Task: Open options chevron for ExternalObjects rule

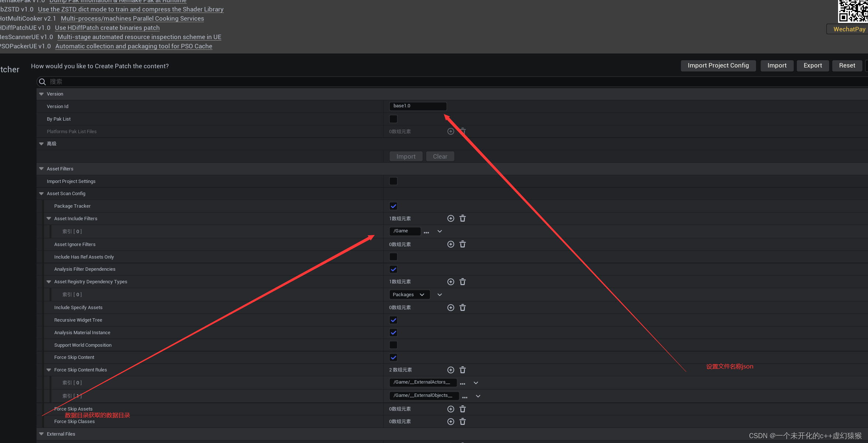Action: point(478,396)
